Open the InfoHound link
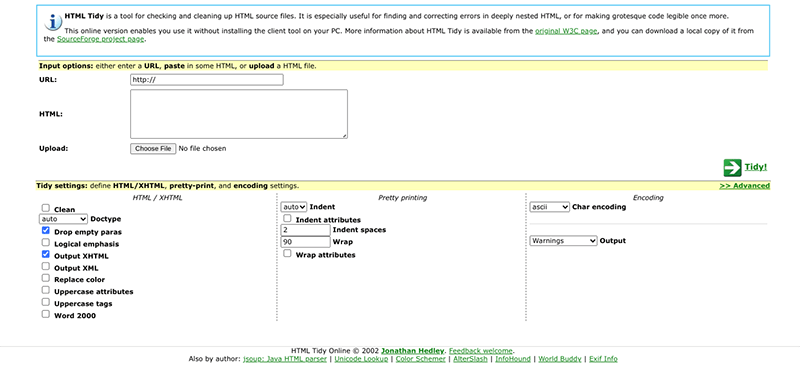The height and width of the screenshot is (368, 800). pyautogui.click(x=512, y=359)
